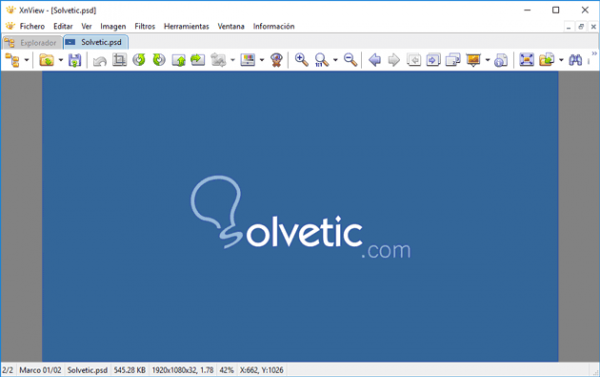This screenshot has width=600, height=377.
Task: Open the Ver menu
Action: (x=86, y=26)
